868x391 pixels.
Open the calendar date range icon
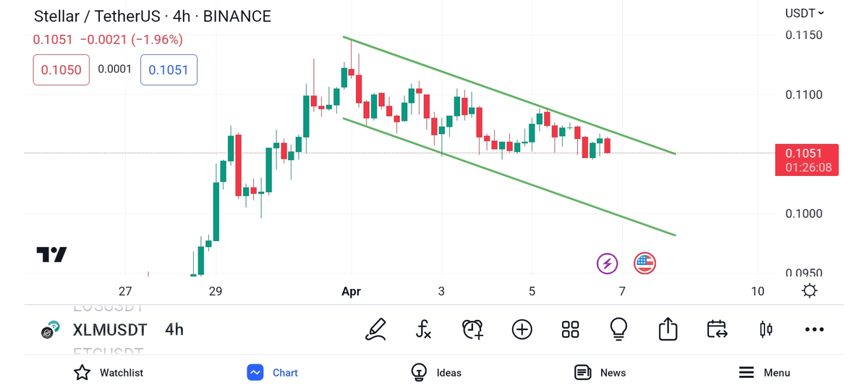pyautogui.click(x=717, y=329)
